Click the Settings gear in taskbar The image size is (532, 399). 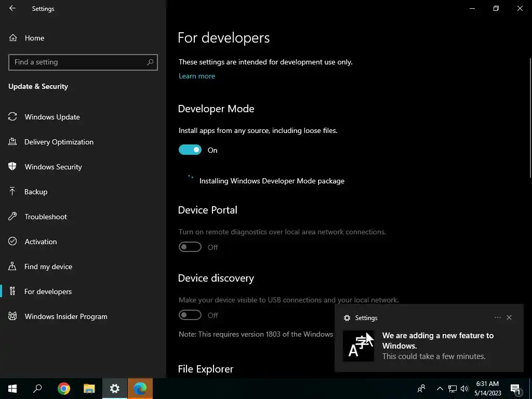[x=115, y=389]
